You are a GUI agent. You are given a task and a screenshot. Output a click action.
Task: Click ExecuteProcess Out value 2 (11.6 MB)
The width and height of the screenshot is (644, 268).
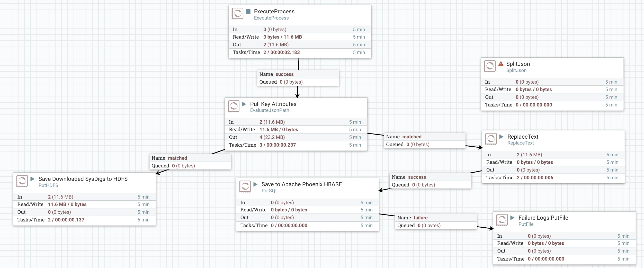click(x=276, y=45)
